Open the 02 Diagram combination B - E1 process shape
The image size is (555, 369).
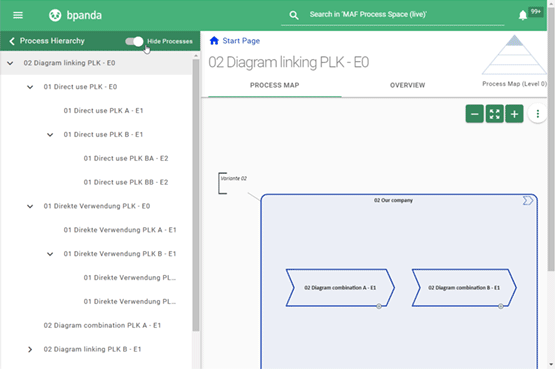click(x=464, y=288)
